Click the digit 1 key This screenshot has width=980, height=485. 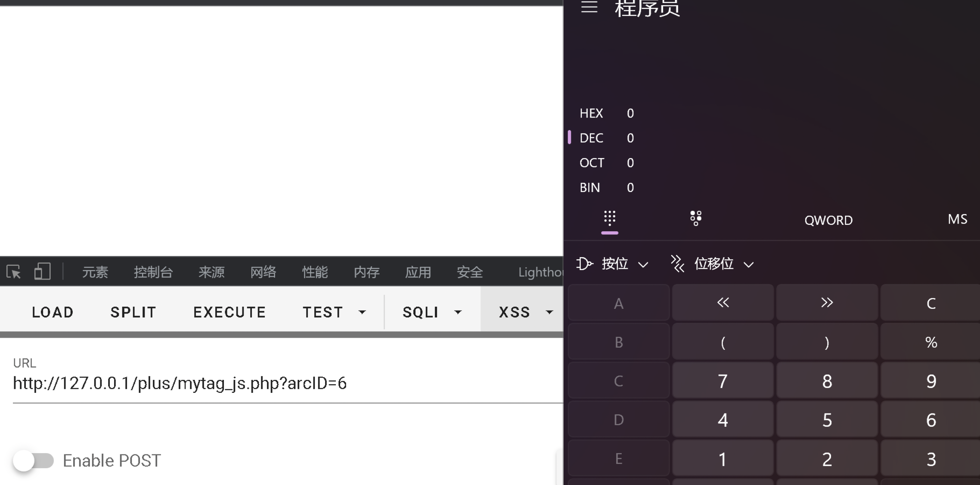coord(723,459)
